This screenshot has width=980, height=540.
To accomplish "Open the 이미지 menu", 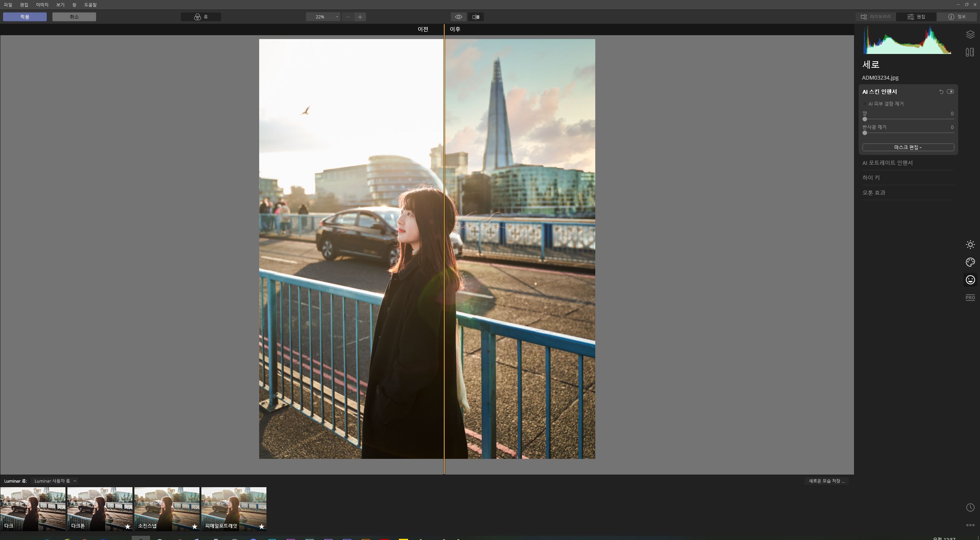I will point(42,5).
